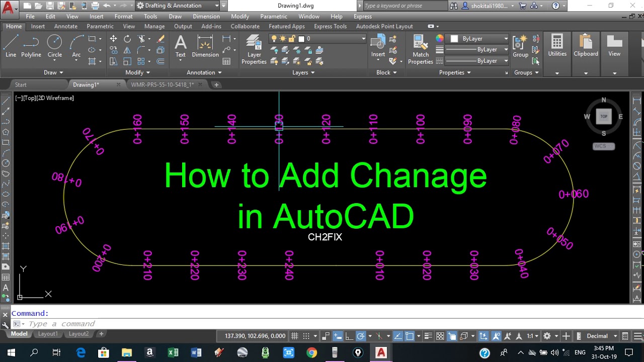Expand the Layers panel
644x362 pixels.
click(x=303, y=72)
